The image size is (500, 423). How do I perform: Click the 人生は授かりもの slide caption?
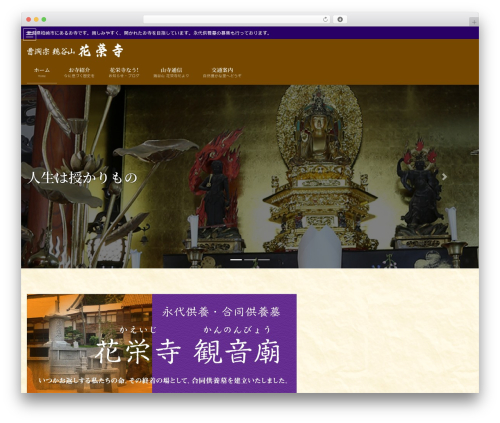82,178
